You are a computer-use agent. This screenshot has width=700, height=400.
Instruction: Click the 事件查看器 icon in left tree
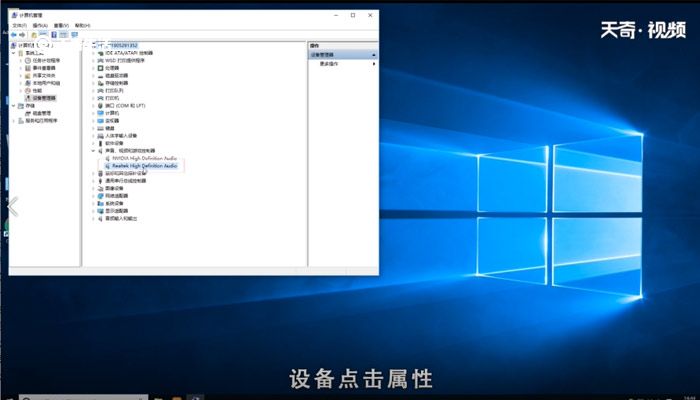(28, 68)
